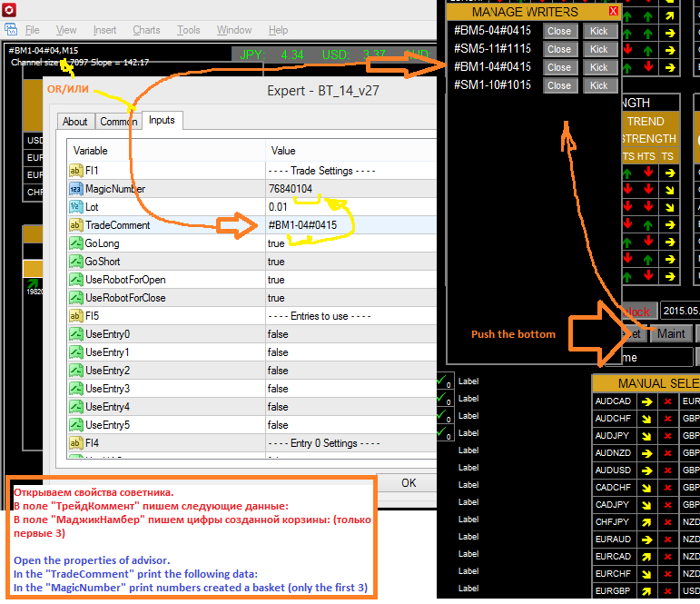Viewport: 700px width, 604px height.
Task: Toggle the UseEntry5 false value
Action: 350,425
